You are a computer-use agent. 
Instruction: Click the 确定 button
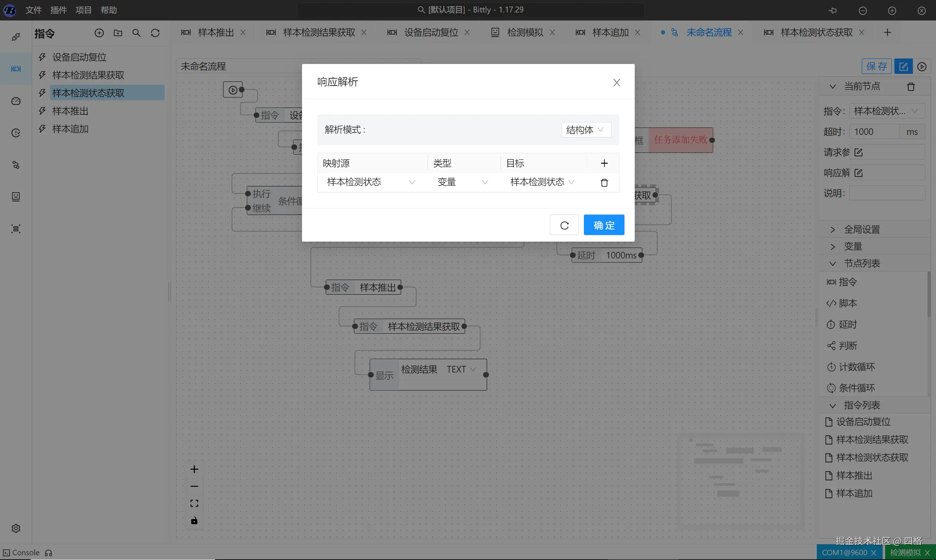point(604,225)
